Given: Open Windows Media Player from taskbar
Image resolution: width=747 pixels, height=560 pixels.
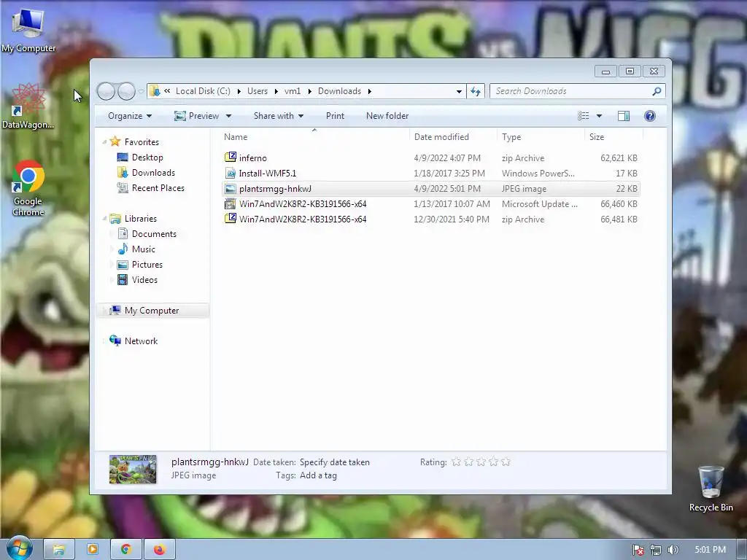Looking at the screenshot, I should pos(93,549).
